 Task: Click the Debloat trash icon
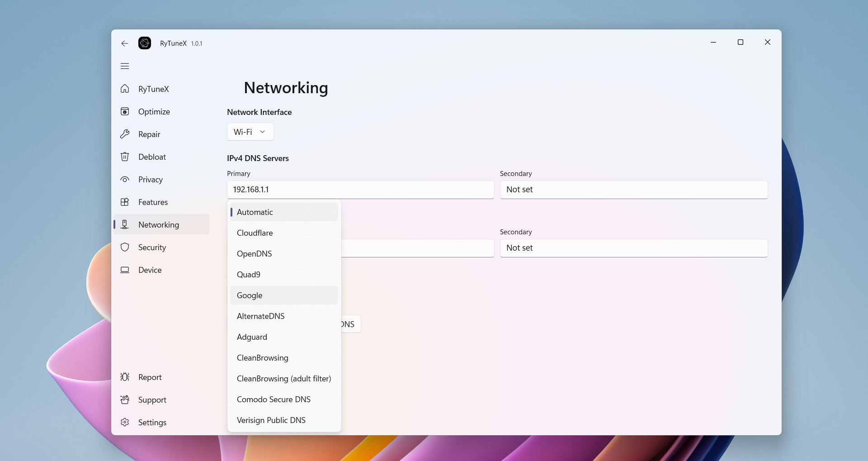[125, 157]
